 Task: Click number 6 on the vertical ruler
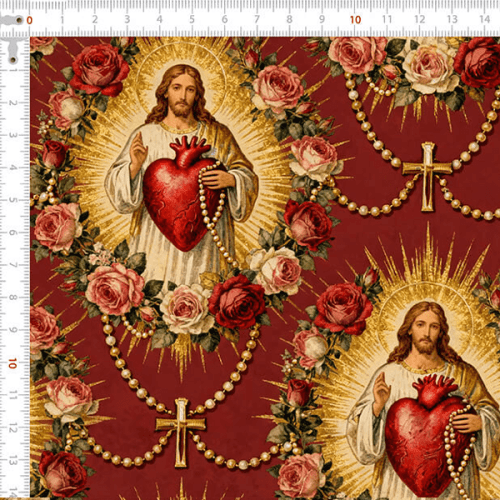pyautogui.click(x=13, y=232)
